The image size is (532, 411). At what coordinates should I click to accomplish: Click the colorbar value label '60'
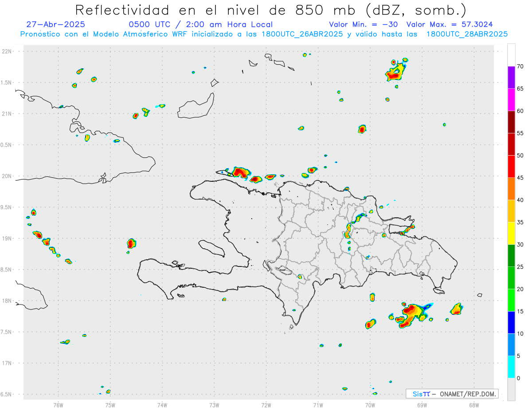(521, 111)
